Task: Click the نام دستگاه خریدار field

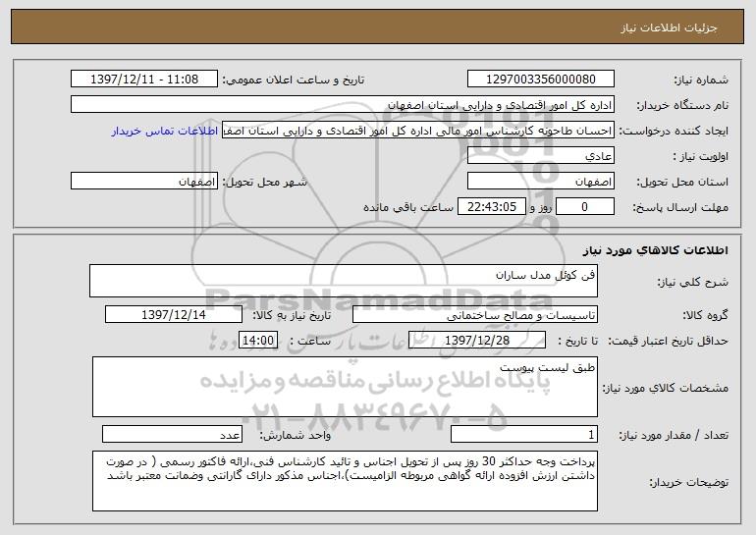Action: click(343, 105)
